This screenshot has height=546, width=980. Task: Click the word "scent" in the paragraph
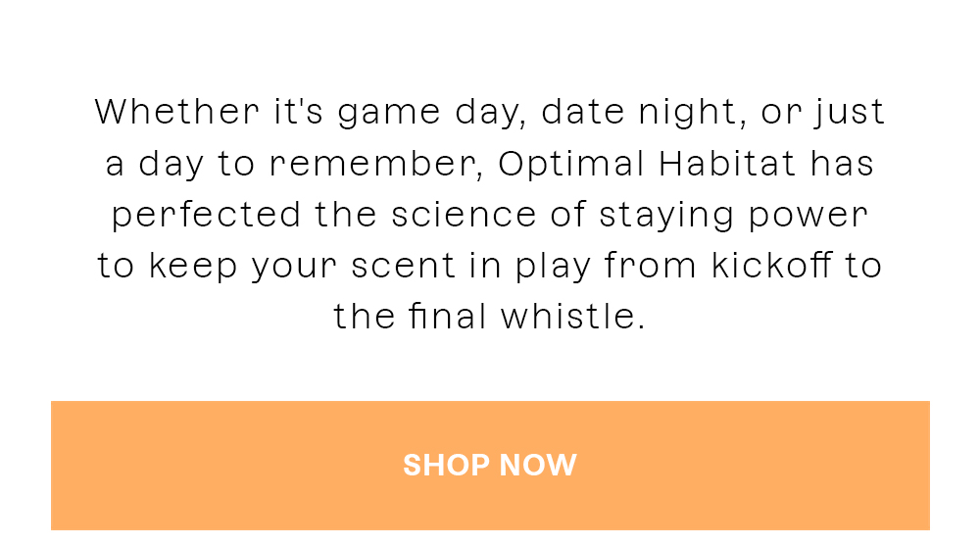tap(403, 266)
